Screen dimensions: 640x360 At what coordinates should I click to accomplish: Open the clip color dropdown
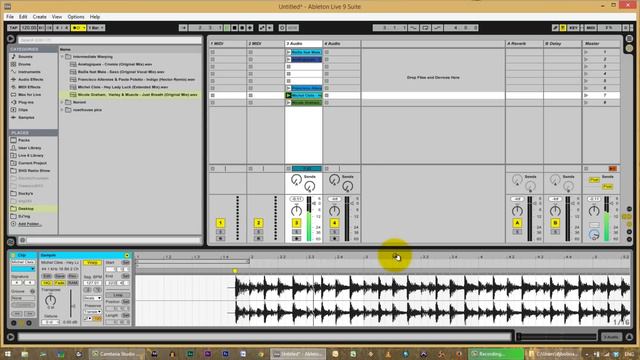tap(23, 269)
